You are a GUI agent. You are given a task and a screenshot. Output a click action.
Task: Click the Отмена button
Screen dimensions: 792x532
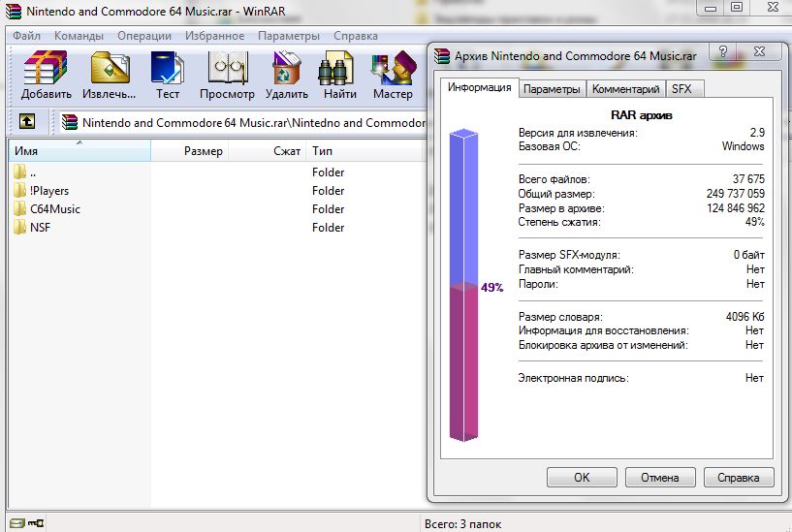(x=660, y=477)
